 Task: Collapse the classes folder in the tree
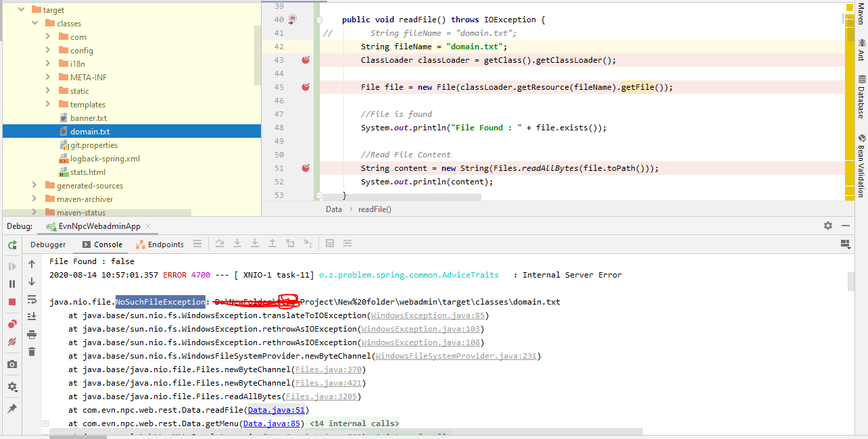[x=34, y=22]
